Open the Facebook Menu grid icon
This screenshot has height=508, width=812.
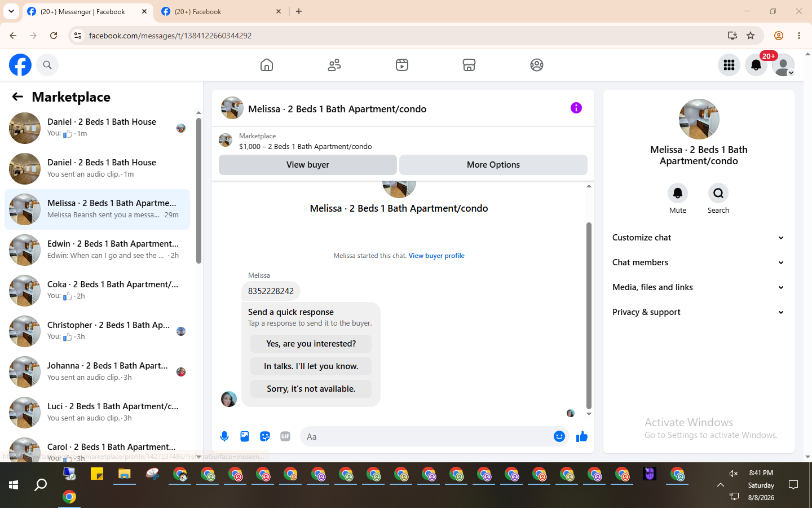coord(729,65)
